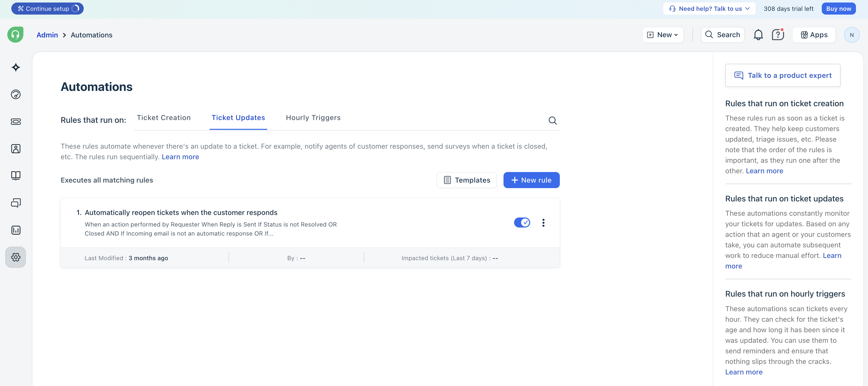This screenshot has height=386, width=868.
Task: Click the Search field in header
Action: 722,35
